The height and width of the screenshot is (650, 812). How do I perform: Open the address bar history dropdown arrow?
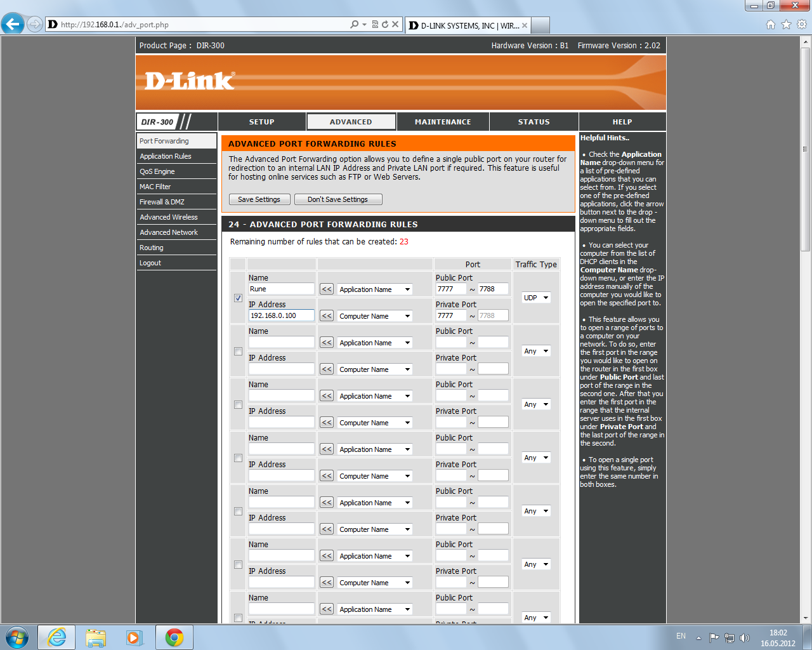click(x=364, y=24)
